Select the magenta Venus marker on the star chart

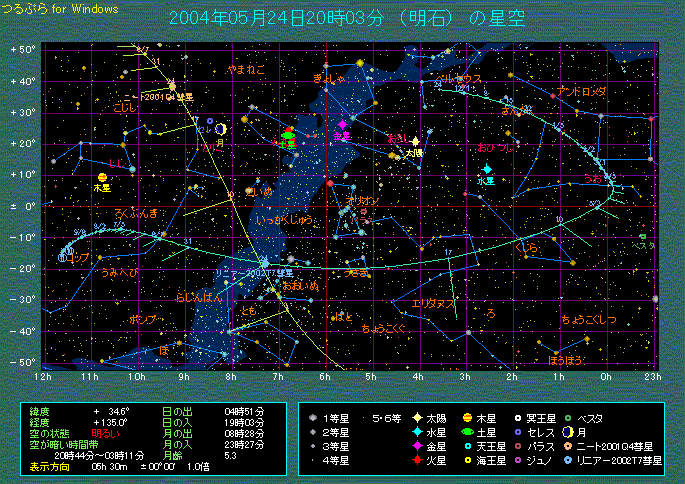[342, 125]
